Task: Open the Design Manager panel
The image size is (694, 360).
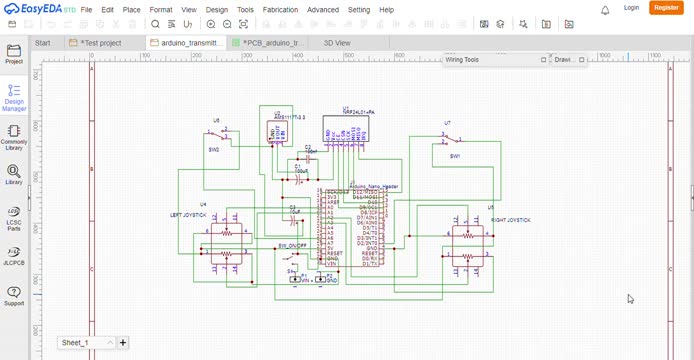Action: tap(14, 98)
